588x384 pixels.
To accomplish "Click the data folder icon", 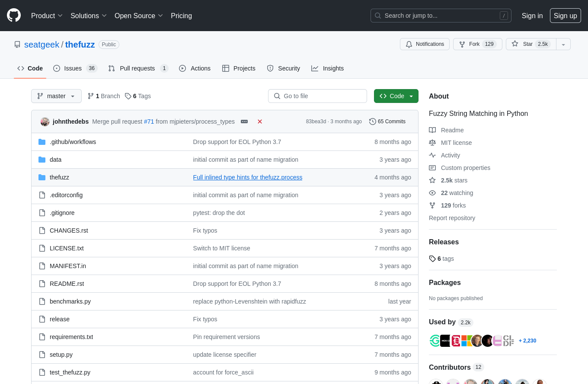I will pyautogui.click(x=42, y=160).
